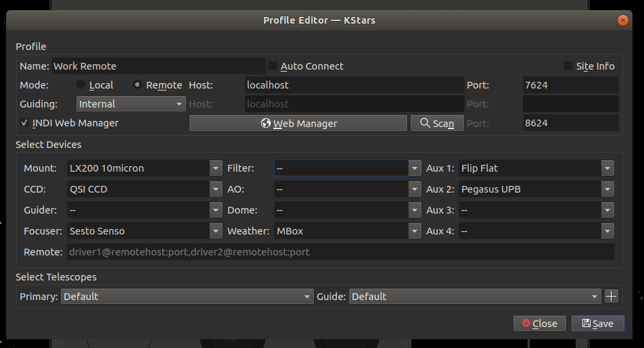Viewport: 644px width, 348px height.
Task: Select the Local mode radio button
Action: (x=80, y=85)
